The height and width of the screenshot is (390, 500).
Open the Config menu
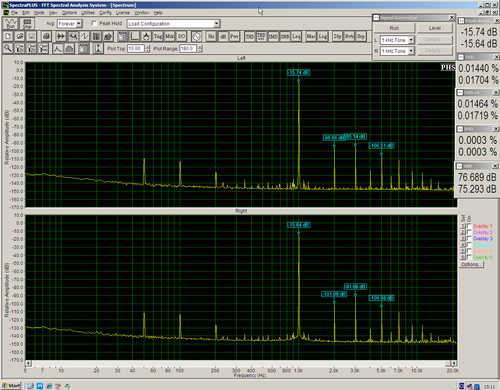point(105,13)
